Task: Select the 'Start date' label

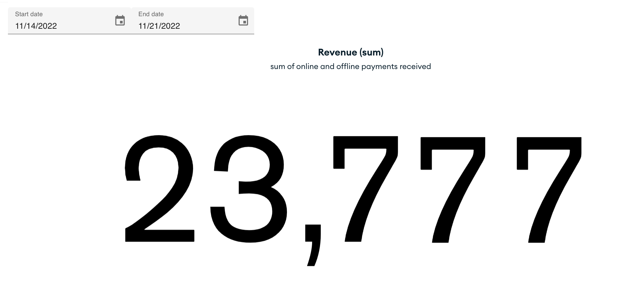Action: (x=29, y=14)
